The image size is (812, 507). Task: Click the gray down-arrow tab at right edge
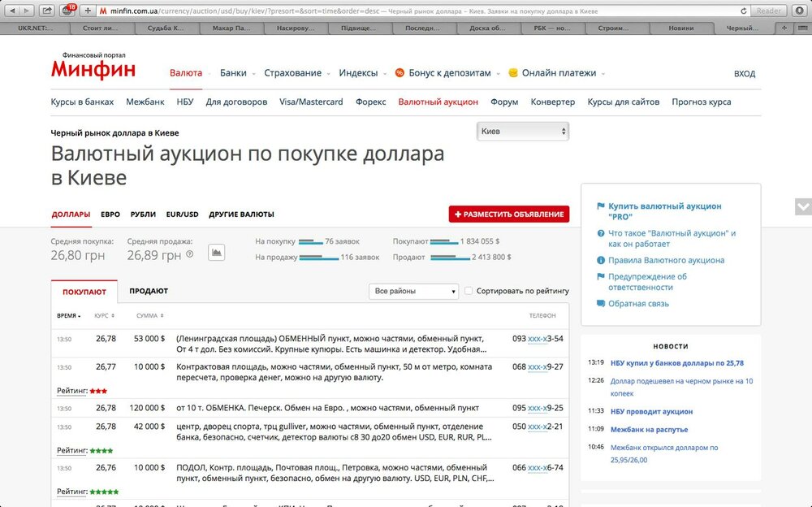click(802, 206)
